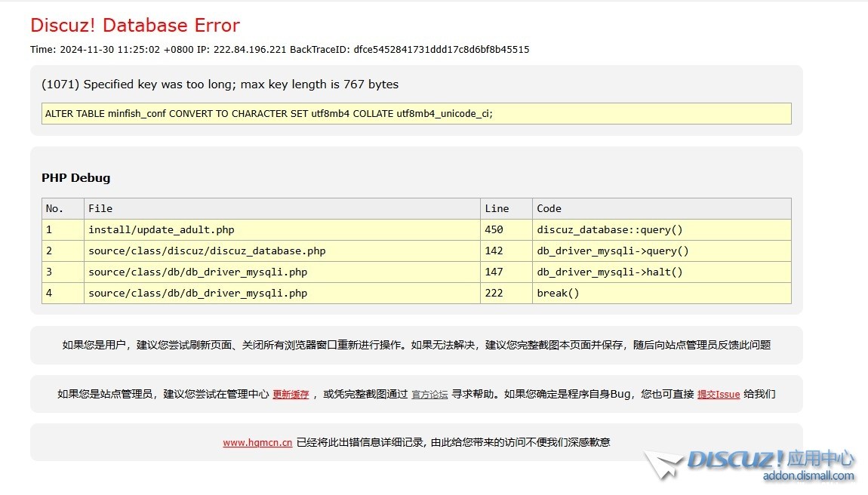The height and width of the screenshot is (495, 868).
Task: Click the db_driver_mysqli->halt() code cell
Action: click(609, 272)
